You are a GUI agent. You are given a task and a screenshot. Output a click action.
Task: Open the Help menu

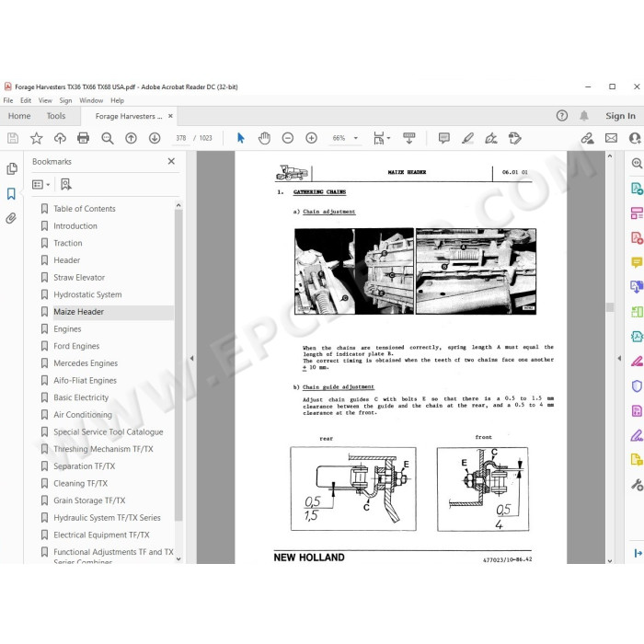pyautogui.click(x=117, y=100)
